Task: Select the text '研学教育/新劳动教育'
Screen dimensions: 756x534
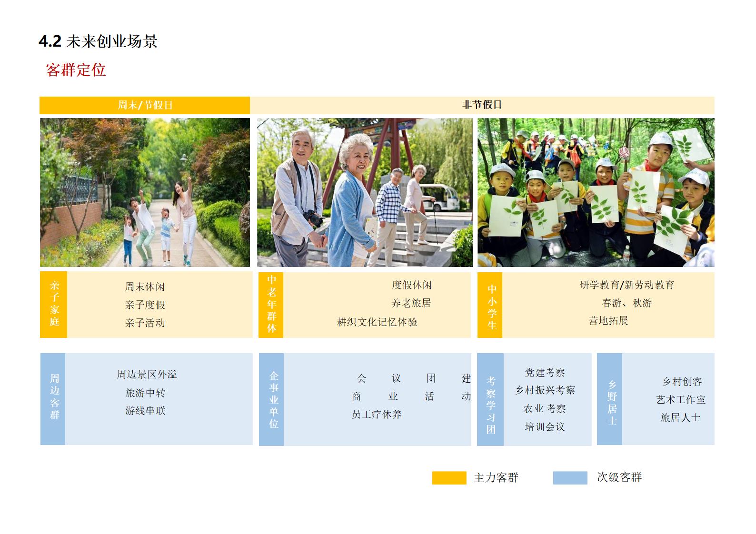Action: click(x=627, y=285)
